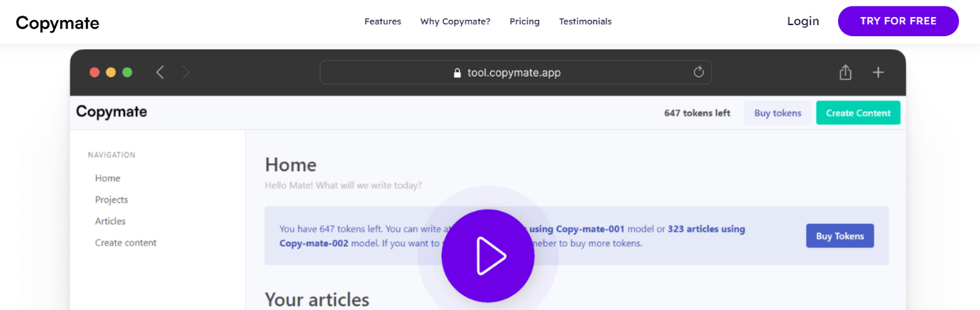The width and height of the screenshot is (980, 310).
Task: Click the reload icon in address bar
Action: pyautogui.click(x=699, y=72)
